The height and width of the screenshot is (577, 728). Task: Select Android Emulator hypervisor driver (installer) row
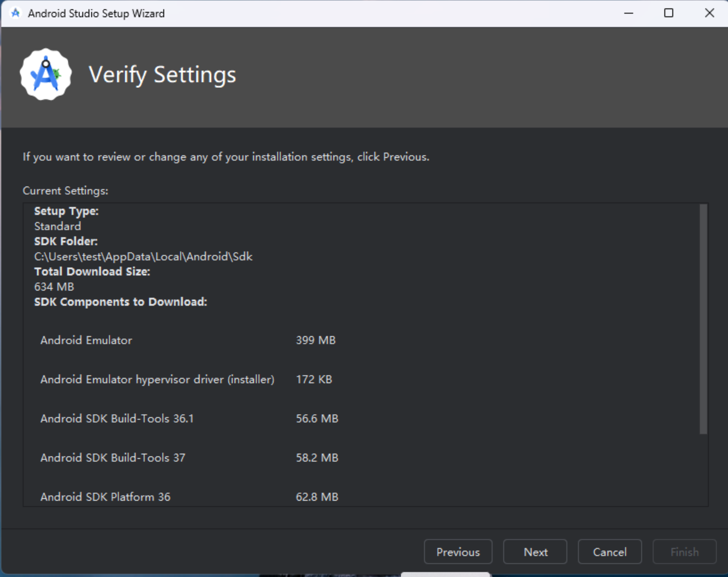point(186,379)
